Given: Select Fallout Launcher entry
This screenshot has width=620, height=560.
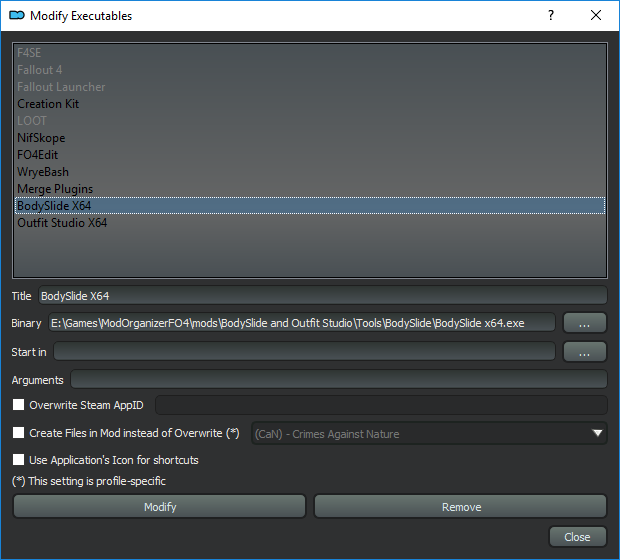Looking at the screenshot, I should [x=310, y=87].
